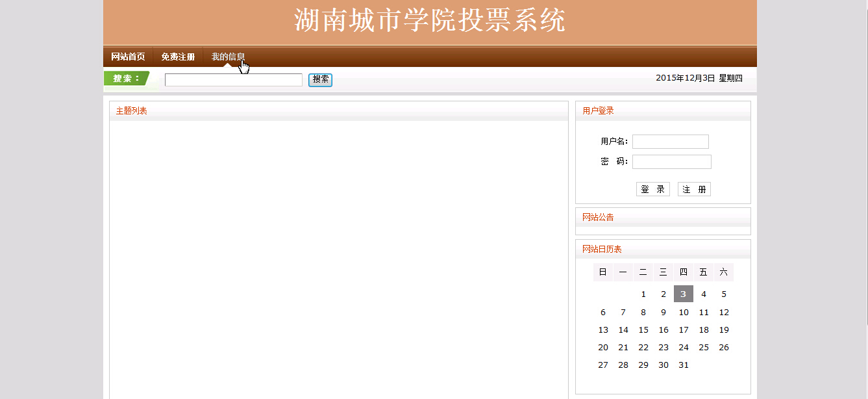Click day 16 in the calendar
The height and width of the screenshot is (399, 868).
663,330
